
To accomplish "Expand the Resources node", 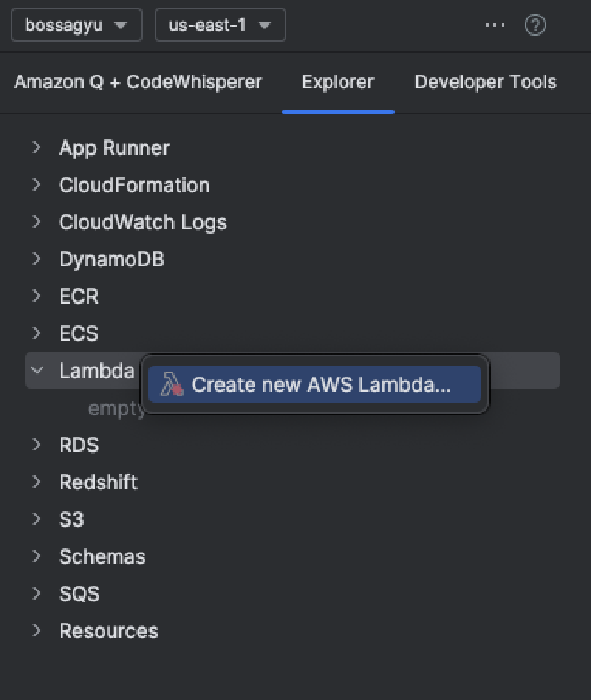I will pyautogui.click(x=37, y=631).
